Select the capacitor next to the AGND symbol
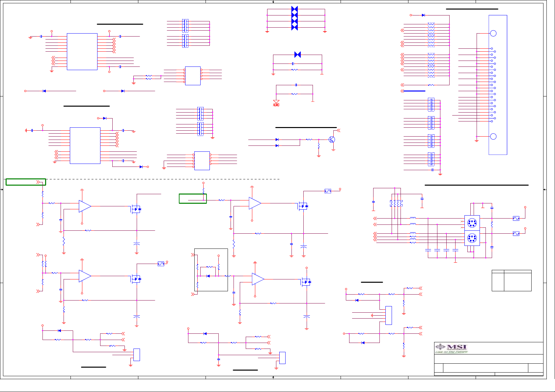Screen dimensions: 555x392 pyautogui.click(x=296, y=85)
